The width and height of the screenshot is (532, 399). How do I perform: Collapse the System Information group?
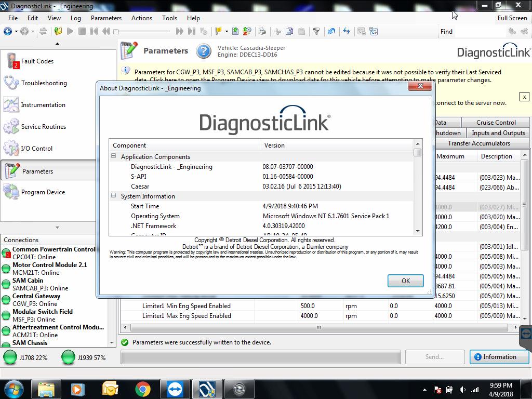click(114, 195)
